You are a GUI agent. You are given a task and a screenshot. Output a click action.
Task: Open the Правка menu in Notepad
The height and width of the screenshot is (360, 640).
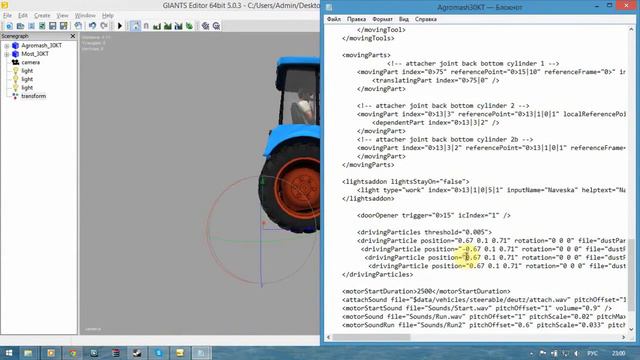tap(356, 19)
